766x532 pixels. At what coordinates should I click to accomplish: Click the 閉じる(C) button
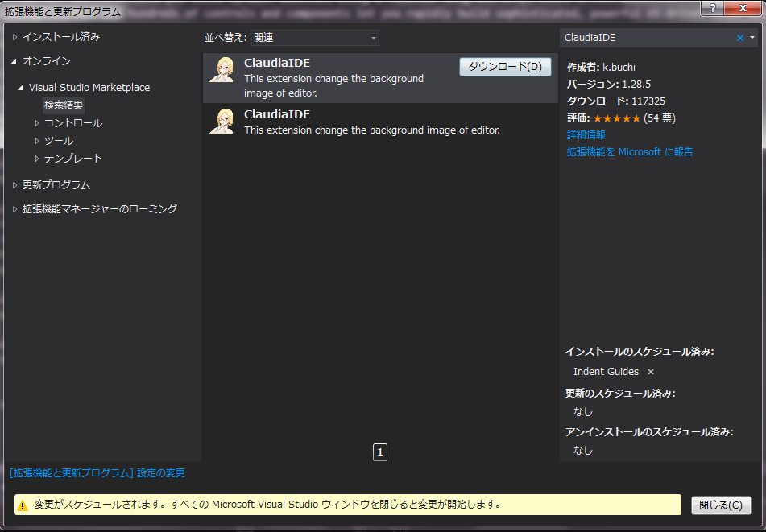(x=721, y=505)
